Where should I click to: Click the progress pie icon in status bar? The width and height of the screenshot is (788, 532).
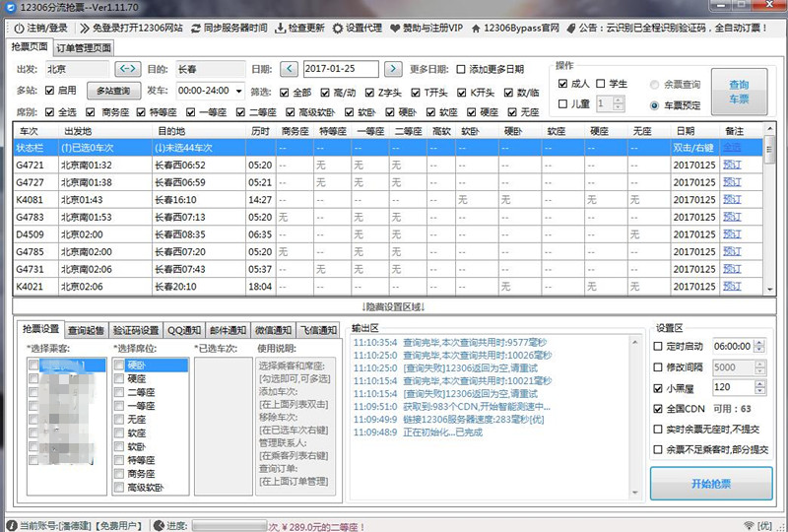pyautogui.click(x=159, y=525)
